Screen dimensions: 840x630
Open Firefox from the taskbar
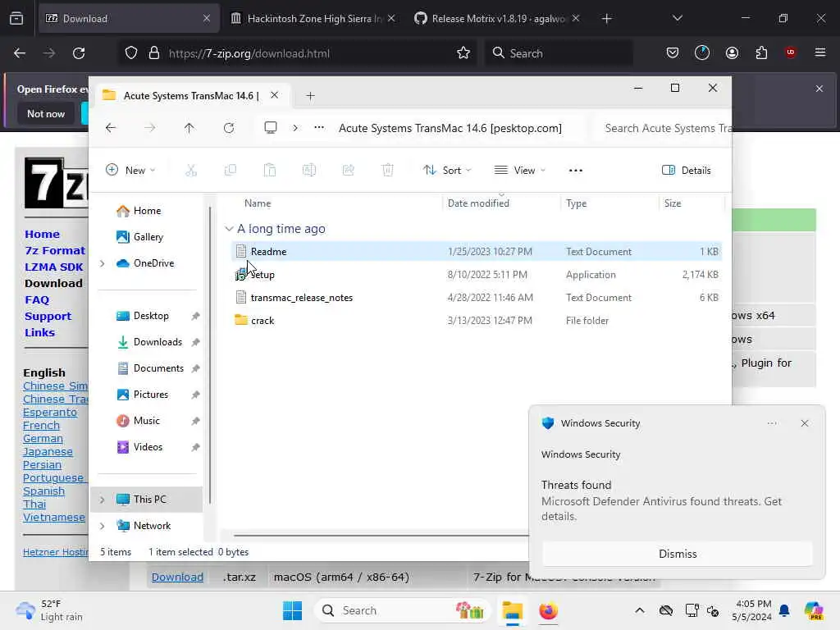click(548, 610)
